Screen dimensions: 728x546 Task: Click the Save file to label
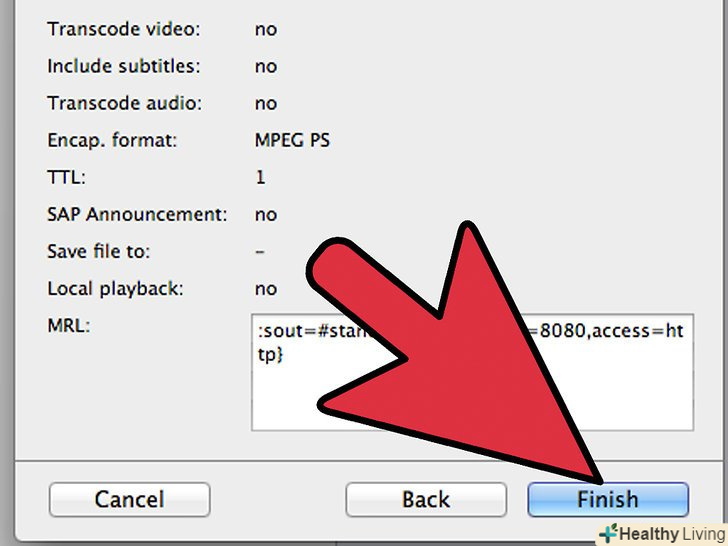[98, 252]
